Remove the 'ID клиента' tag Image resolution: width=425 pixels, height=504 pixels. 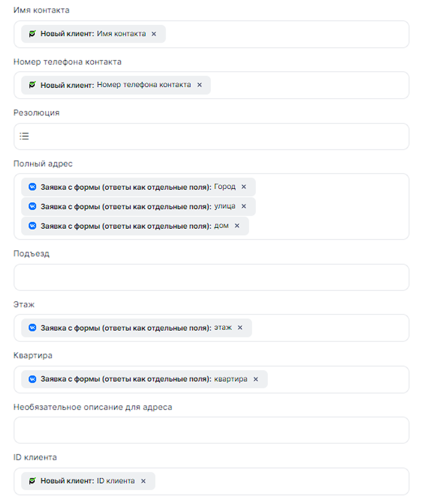tap(143, 481)
